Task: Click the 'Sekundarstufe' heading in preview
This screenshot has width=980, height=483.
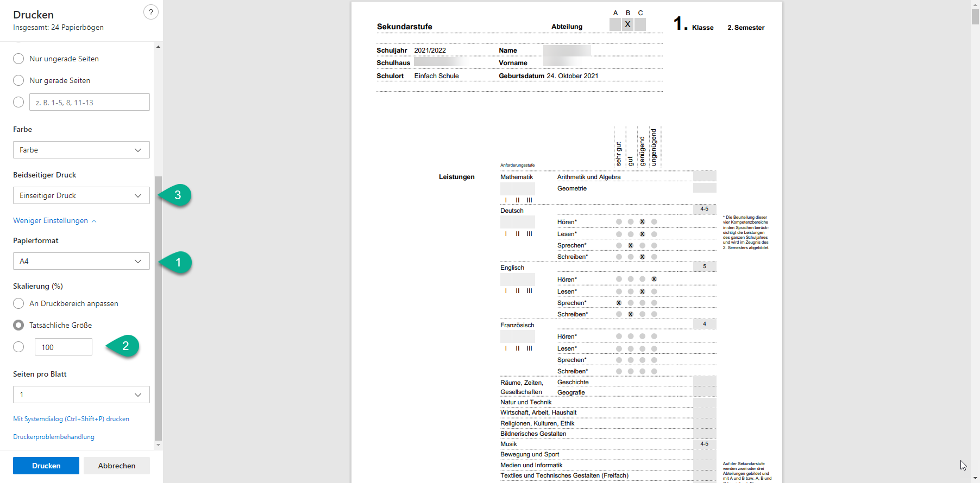Action: point(405,27)
